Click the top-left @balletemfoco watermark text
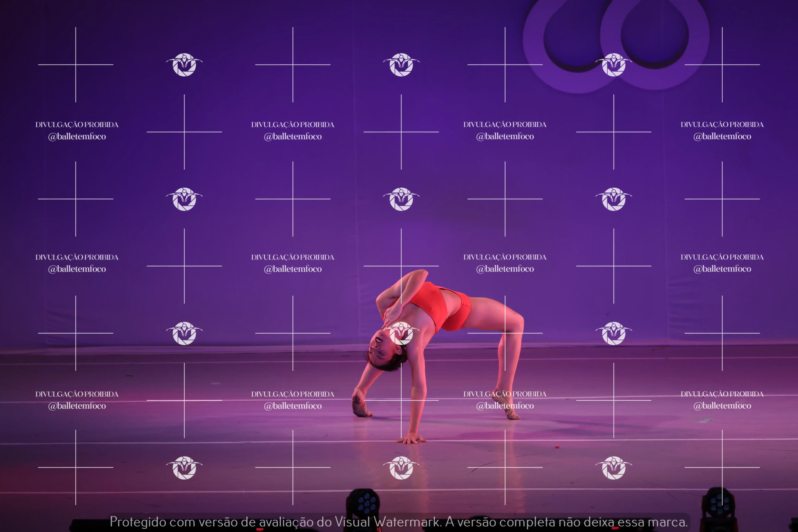Viewport: 798px width, 532px height. pos(77,136)
